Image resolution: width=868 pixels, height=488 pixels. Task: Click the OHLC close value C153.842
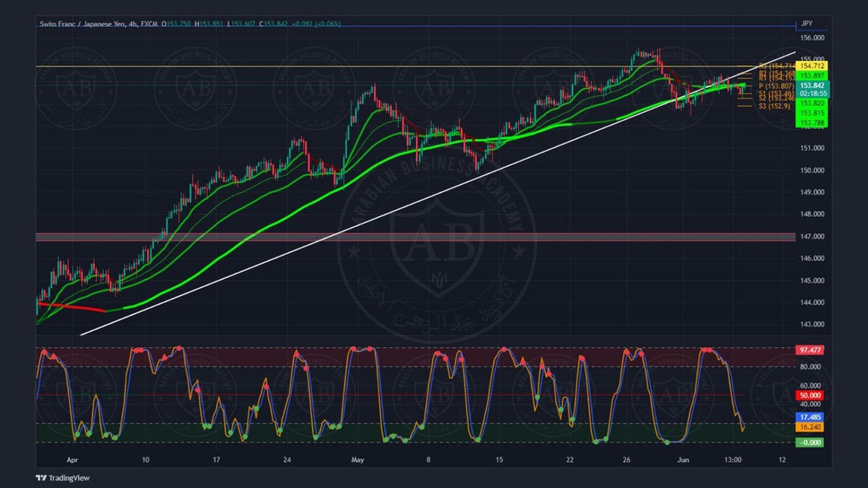273,24
